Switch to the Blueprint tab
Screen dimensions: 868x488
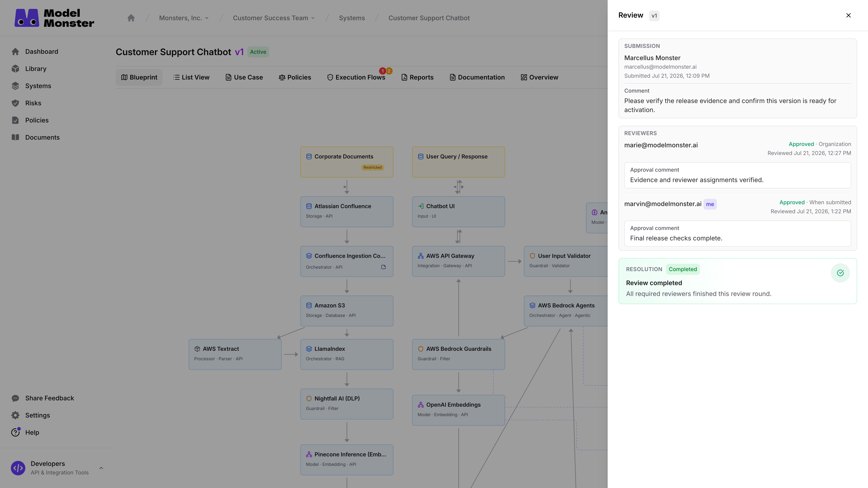tap(139, 77)
